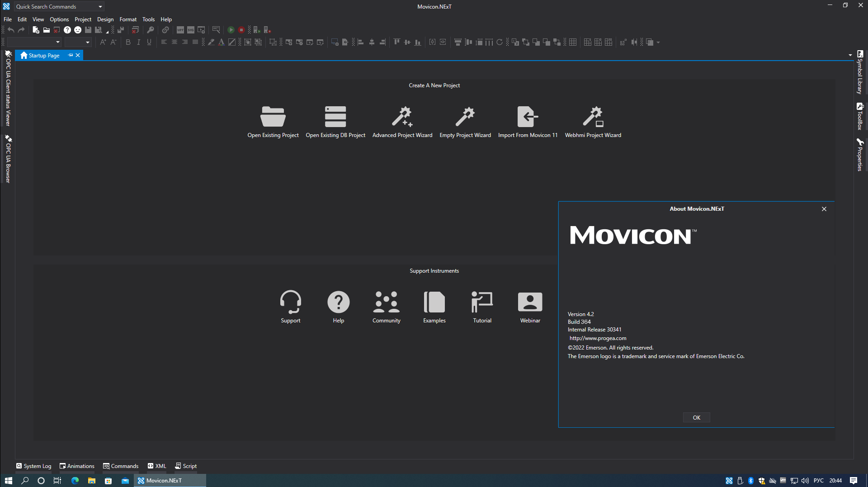The height and width of the screenshot is (487, 868).
Task: Click the Help question mark tile
Action: coord(339,302)
